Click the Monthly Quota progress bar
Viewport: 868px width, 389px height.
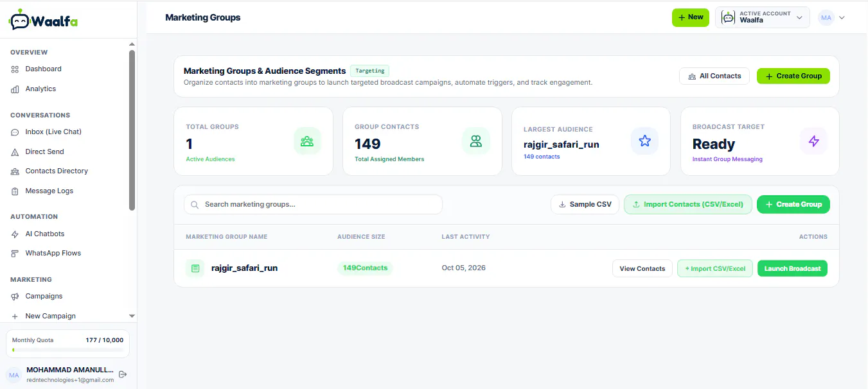point(68,350)
